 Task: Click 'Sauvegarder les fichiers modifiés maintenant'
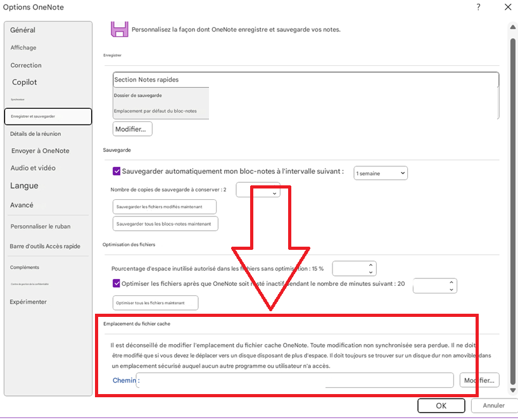(165, 207)
